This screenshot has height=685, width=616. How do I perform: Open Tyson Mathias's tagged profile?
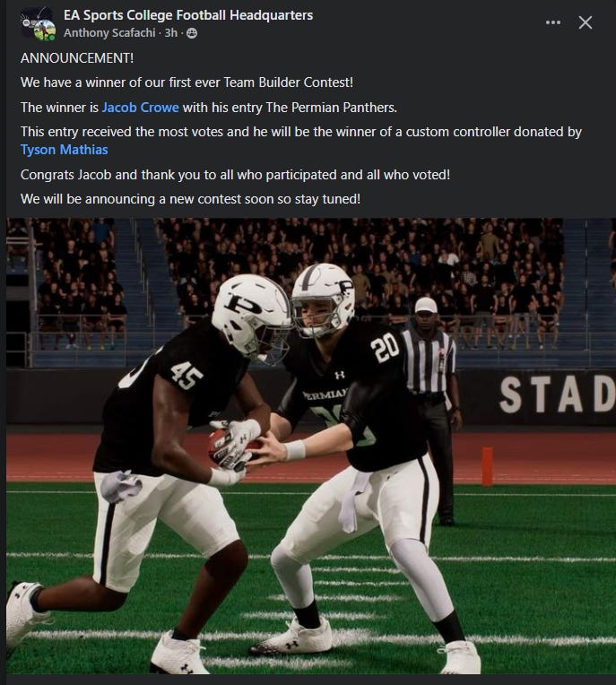click(x=65, y=150)
